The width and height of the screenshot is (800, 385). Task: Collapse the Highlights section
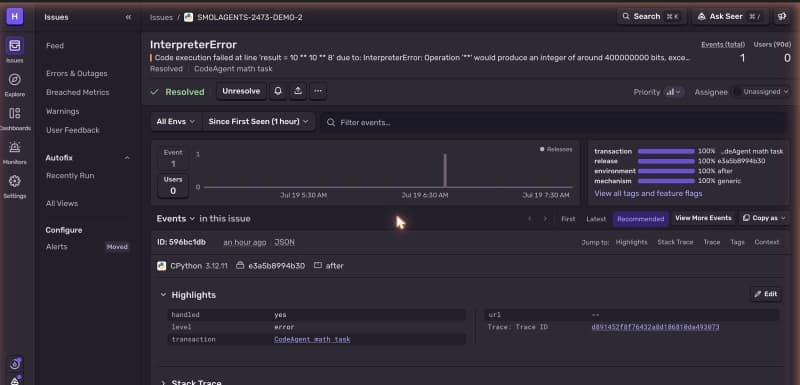click(x=163, y=295)
